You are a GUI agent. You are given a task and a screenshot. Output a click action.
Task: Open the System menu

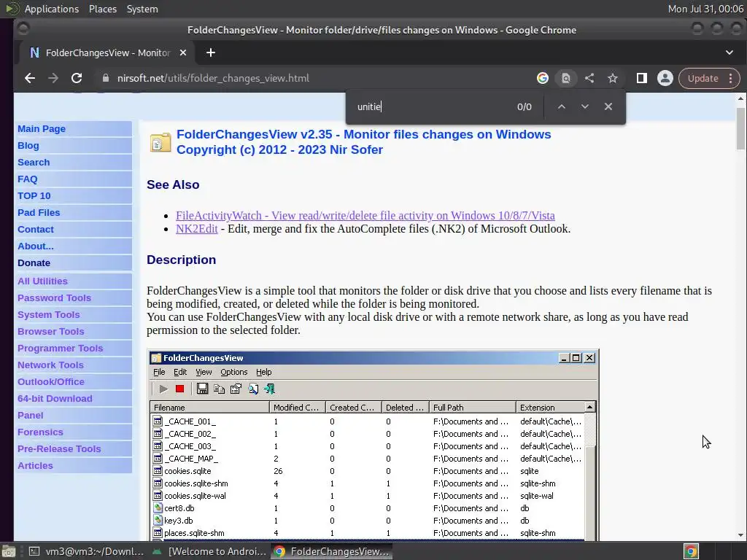click(x=142, y=9)
